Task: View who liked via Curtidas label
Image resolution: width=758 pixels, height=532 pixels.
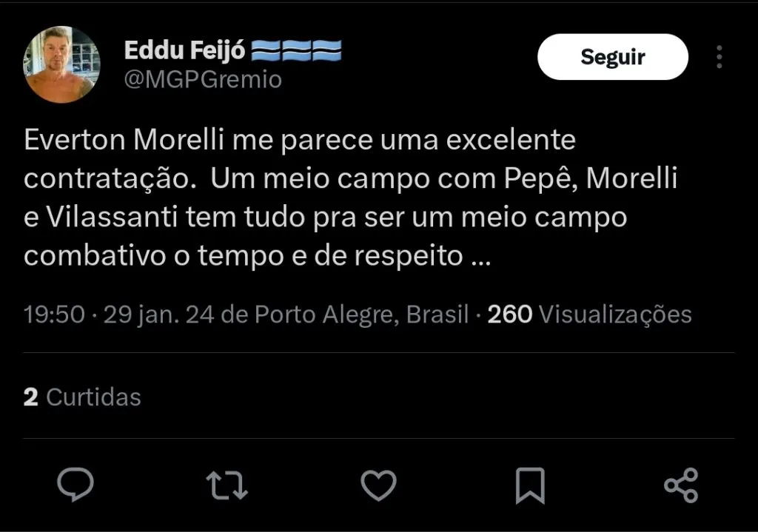Action: [93, 397]
